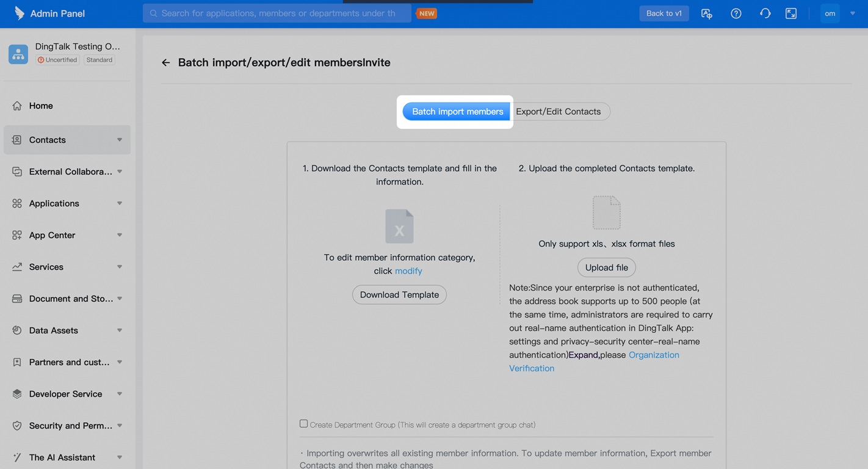Expand The AI Assistant menu arrow

(x=120, y=457)
